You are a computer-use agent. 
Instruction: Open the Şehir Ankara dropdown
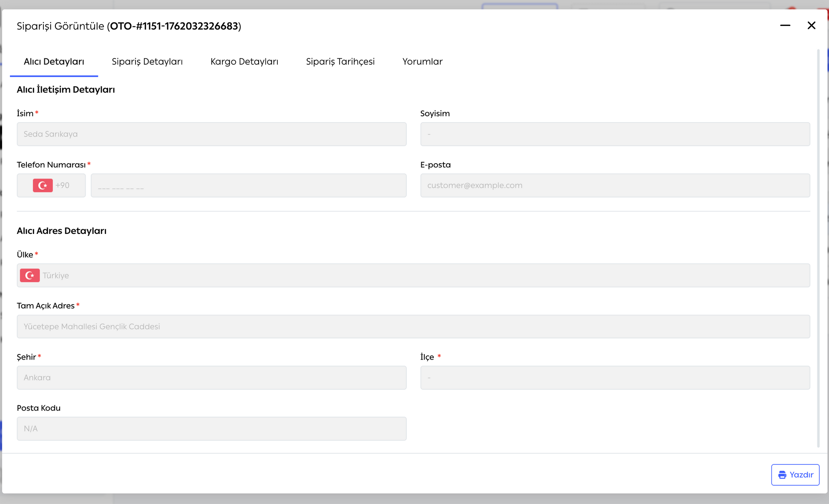click(x=211, y=377)
